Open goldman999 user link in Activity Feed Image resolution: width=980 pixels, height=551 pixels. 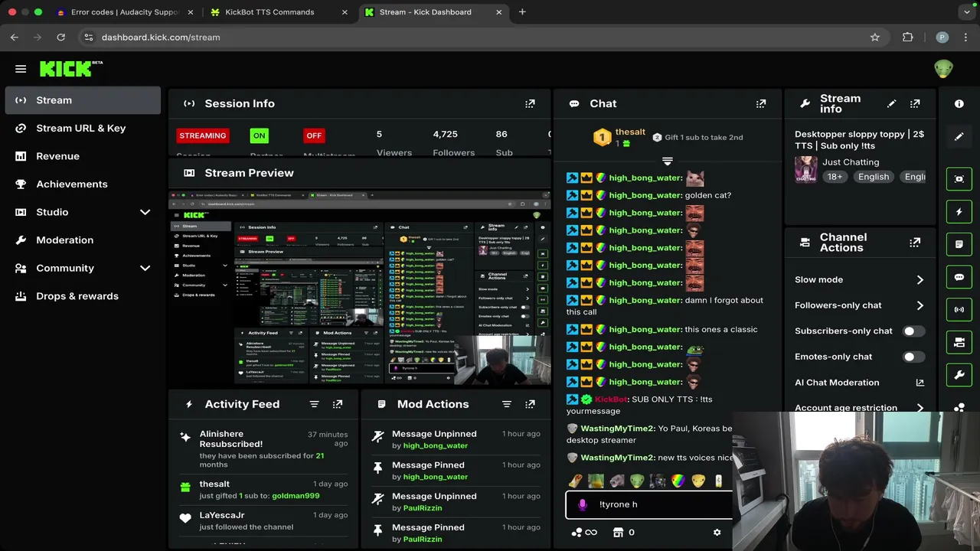tap(296, 496)
